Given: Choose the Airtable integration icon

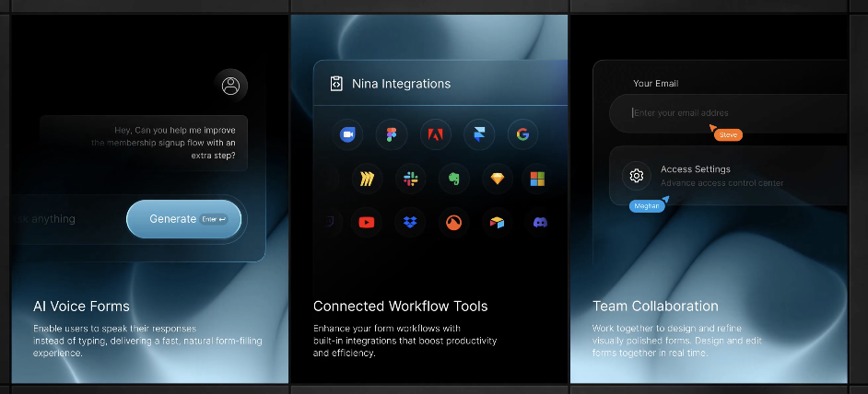Looking at the screenshot, I should pyautogui.click(x=497, y=223).
